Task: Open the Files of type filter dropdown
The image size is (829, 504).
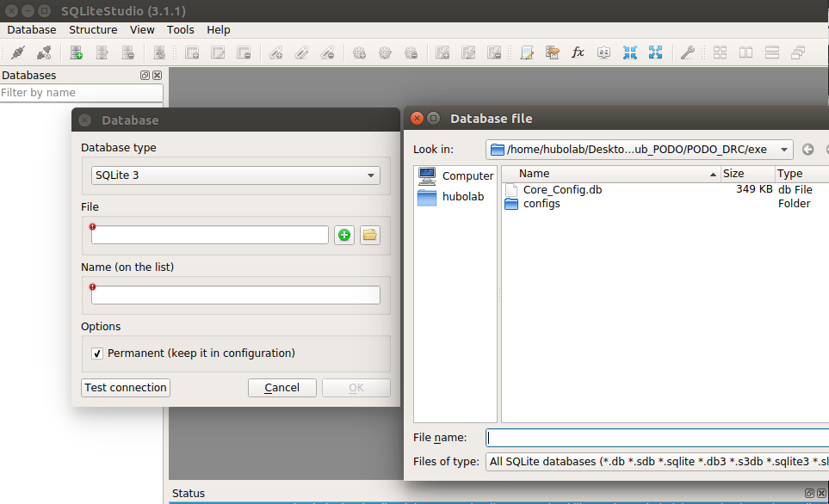Action: point(657,462)
